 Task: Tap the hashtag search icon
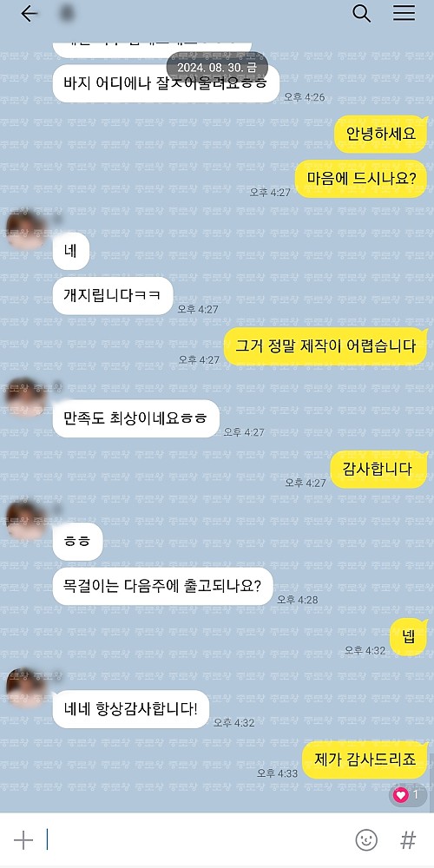pyautogui.click(x=408, y=839)
